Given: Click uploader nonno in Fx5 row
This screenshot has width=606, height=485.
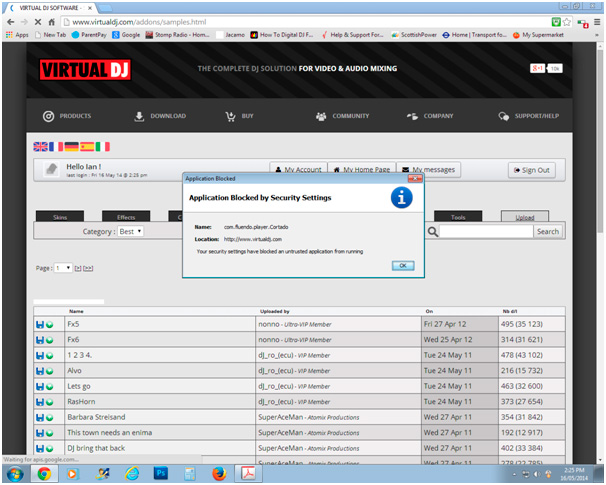Looking at the screenshot, I should click(269, 324).
